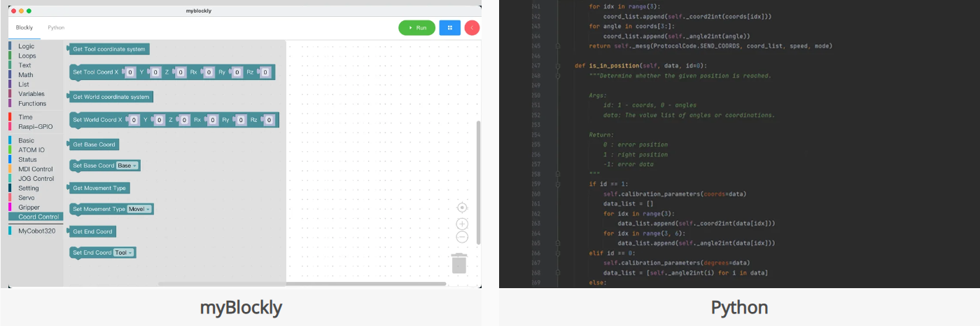Screen dimensions: 980x326
Task: Pick the Get Tool coordinate system block
Action: click(109, 49)
